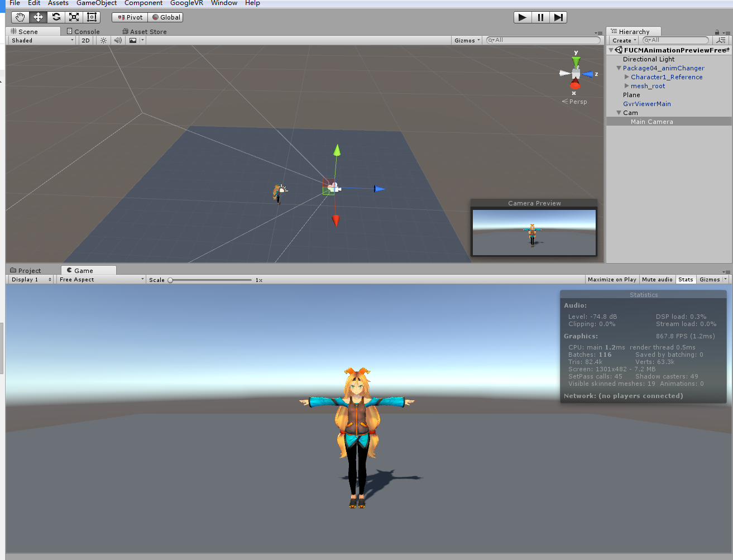Toggle scene lighting sun icon
Viewport: 733px width, 560px height.
[x=103, y=40]
